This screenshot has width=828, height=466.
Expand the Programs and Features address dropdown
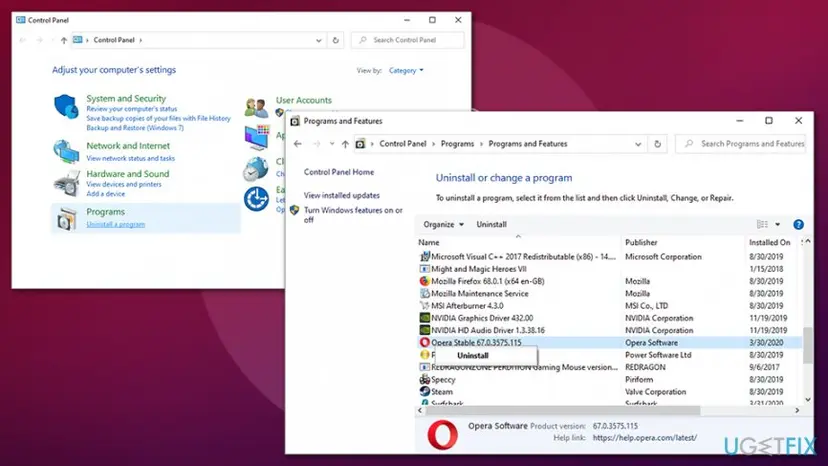pyautogui.click(x=638, y=144)
